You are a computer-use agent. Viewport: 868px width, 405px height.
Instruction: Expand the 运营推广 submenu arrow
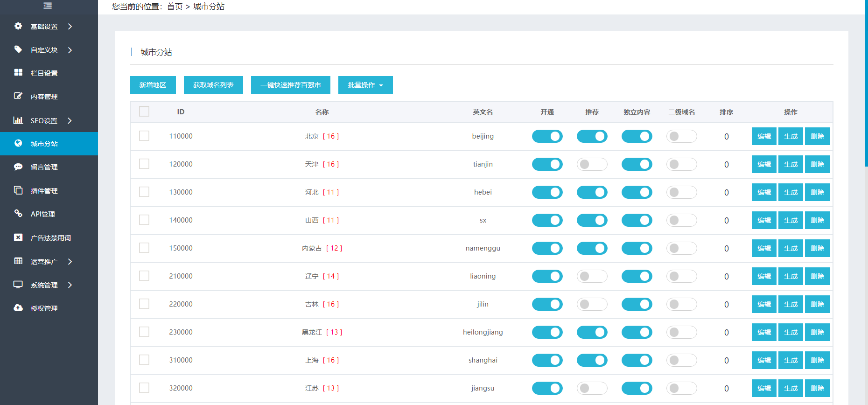(70, 262)
